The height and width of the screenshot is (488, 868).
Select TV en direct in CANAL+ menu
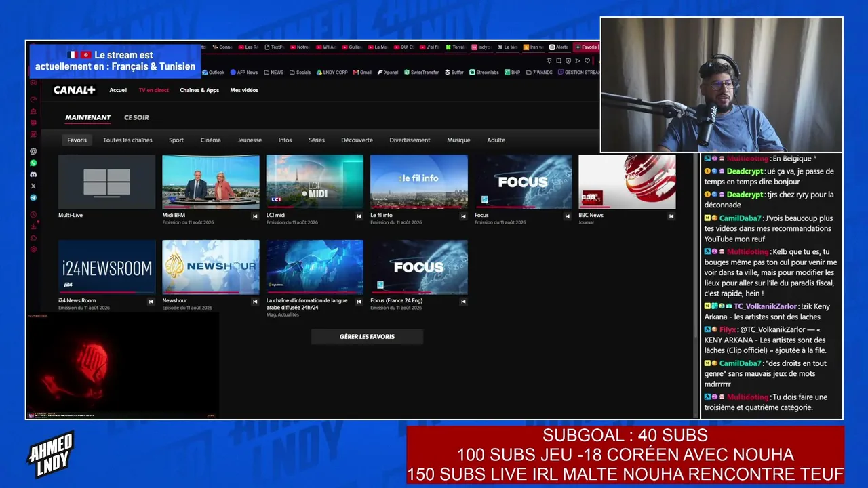pyautogui.click(x=154, y=90)
